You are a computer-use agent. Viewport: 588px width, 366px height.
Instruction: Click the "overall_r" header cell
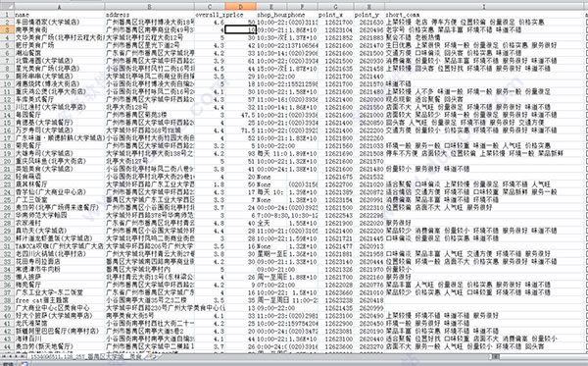pyautogui.click(x=210, y=15)
